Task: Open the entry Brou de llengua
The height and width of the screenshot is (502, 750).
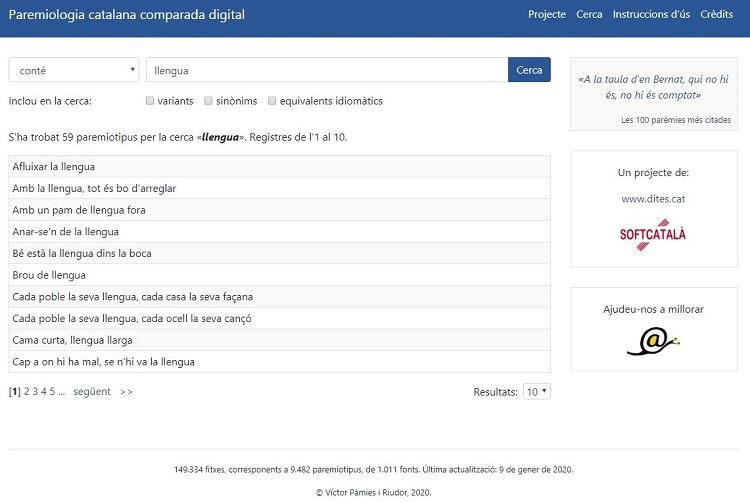Action: click(x=49, y=275)
